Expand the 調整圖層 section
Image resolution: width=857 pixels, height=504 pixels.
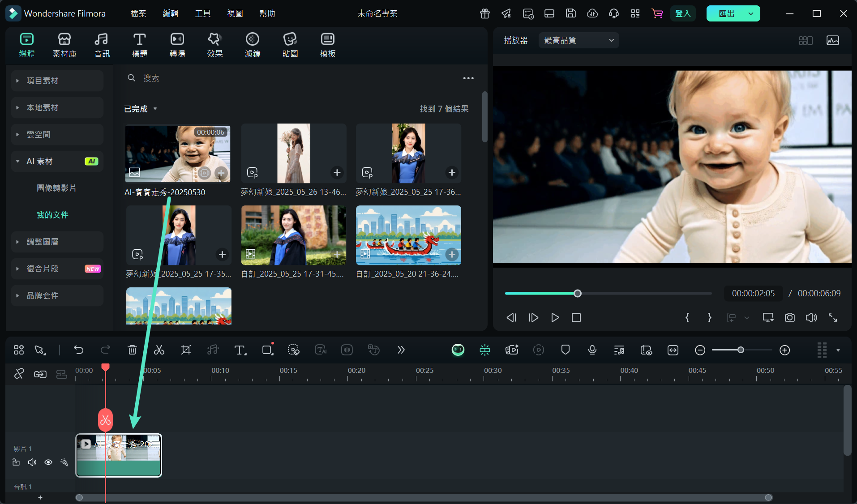click(x=57, y=242)
